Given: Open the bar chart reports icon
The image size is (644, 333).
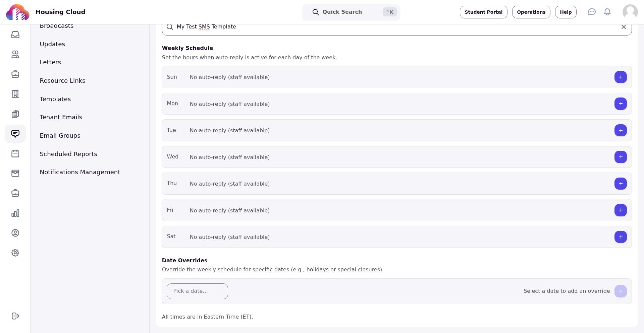Looking at the screenshot, I should [15, 213].
